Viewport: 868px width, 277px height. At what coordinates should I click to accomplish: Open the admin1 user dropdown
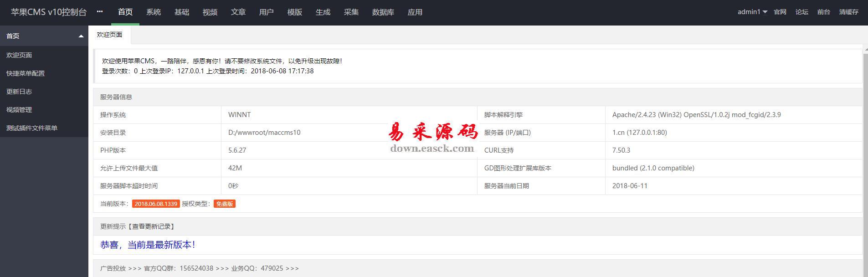[752, 12]
